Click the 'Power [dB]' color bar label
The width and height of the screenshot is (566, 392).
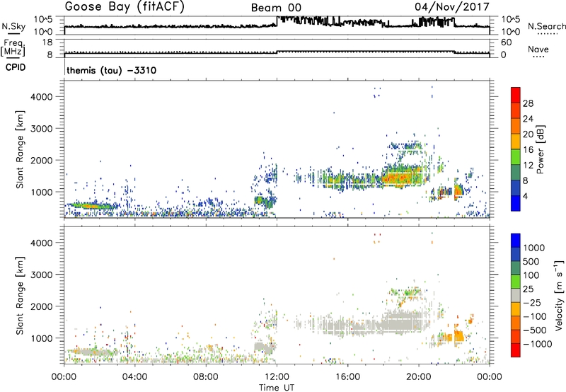[540, 149]
